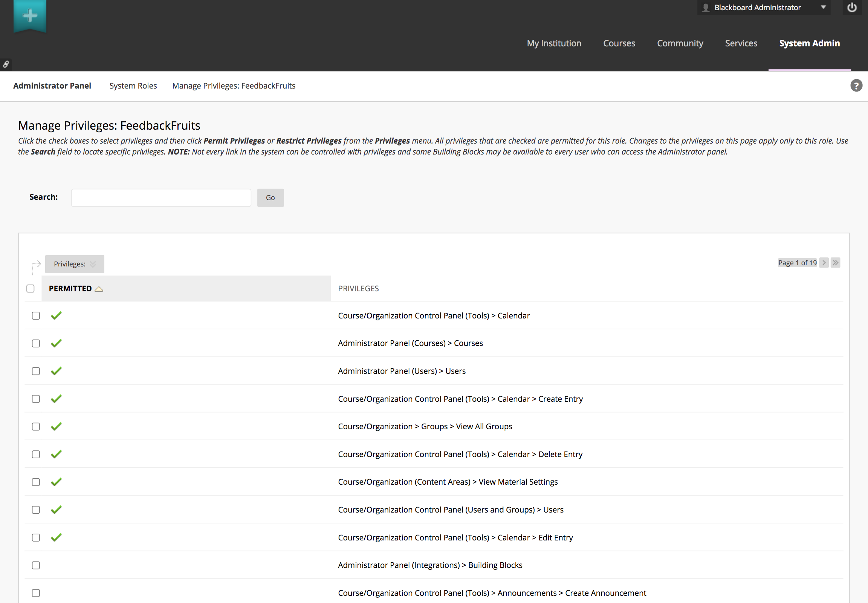Open the Privileges dropdown menu

pos(75,264)
